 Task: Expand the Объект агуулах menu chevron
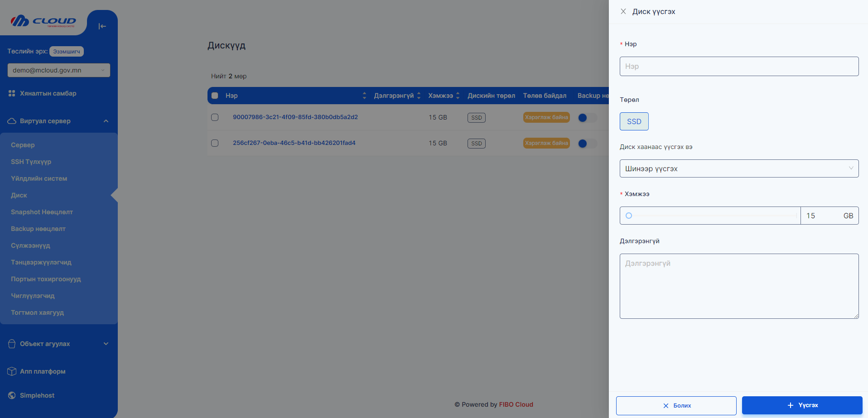coord(106,344)
